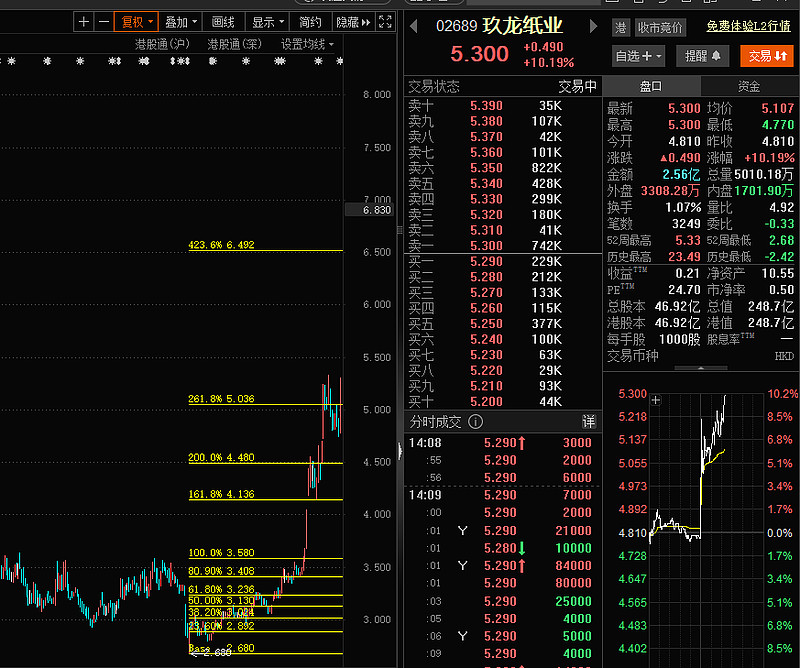The height and width of the screenshot is (668, 800).
Task: Select Fibonacci line 261.8% 5.036
Action: click(265, 404)
